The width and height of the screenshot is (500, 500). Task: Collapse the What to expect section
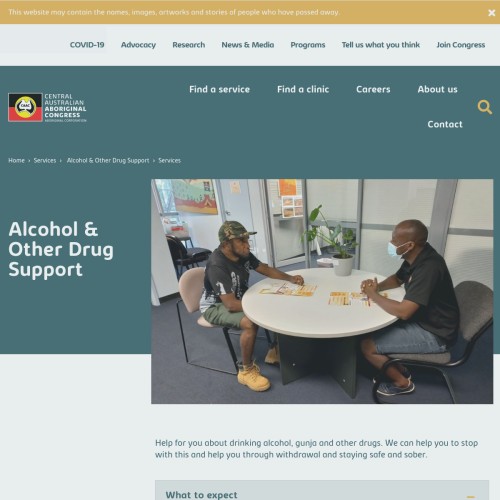(471, 496)
